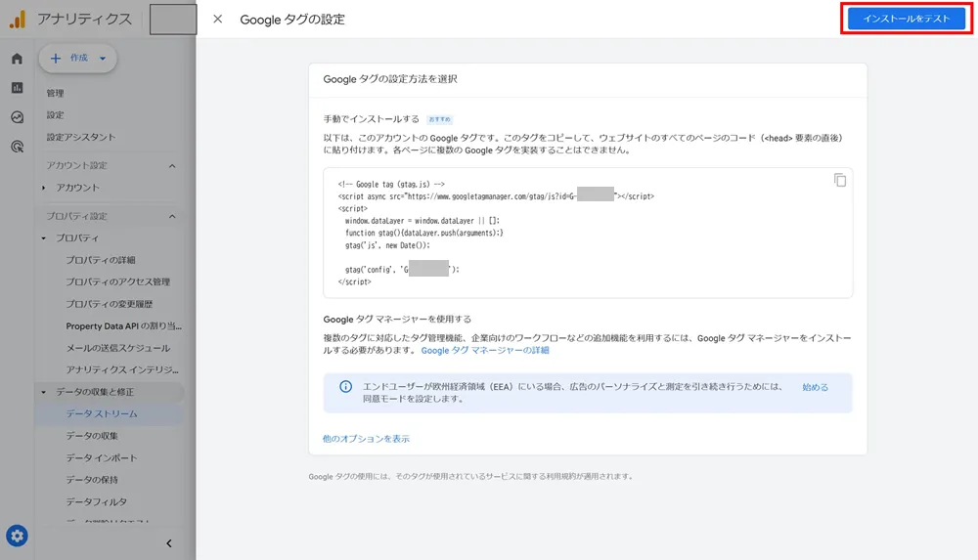Open the Advertising icon in the sidebar
This screenshot has height=560, width=978.
17,147
